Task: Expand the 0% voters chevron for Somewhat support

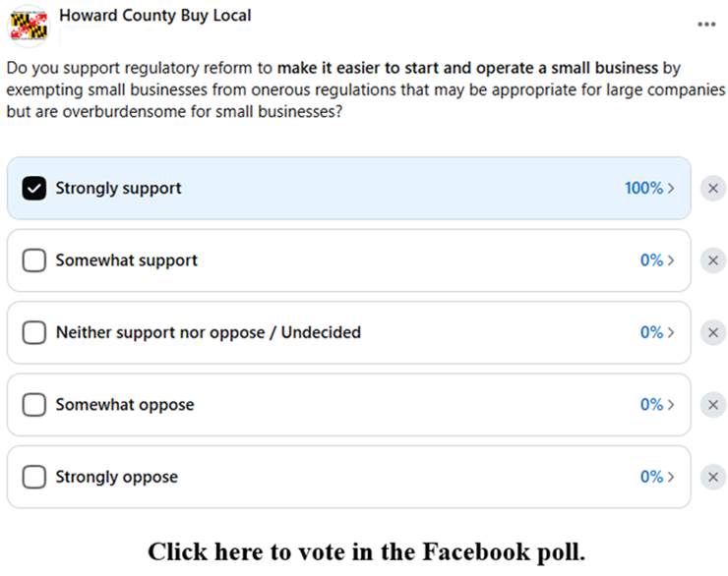Action: coord(657,260)
